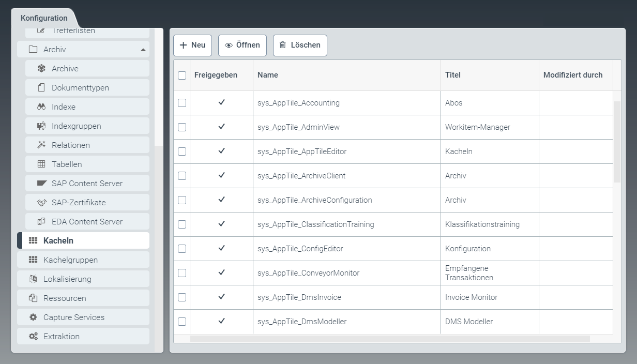Switch to the Konfiguration tab
Image resolution: width=637 pixels, height=364 pixels.
coord(44,18)
